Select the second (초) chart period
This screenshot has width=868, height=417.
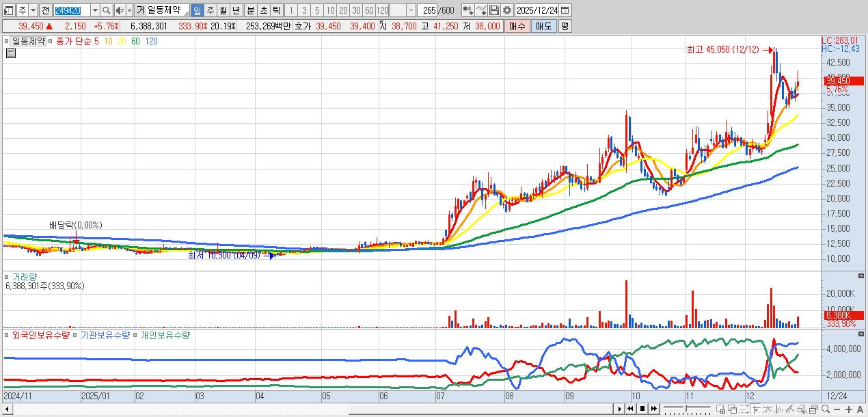264,10
